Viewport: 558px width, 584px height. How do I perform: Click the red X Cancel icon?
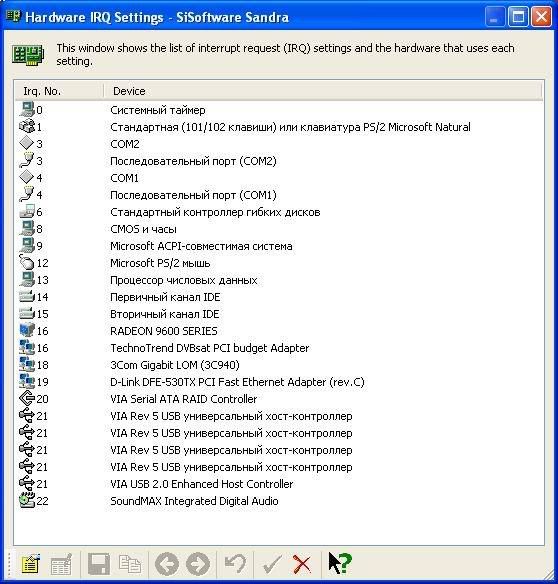click(302, 564)
